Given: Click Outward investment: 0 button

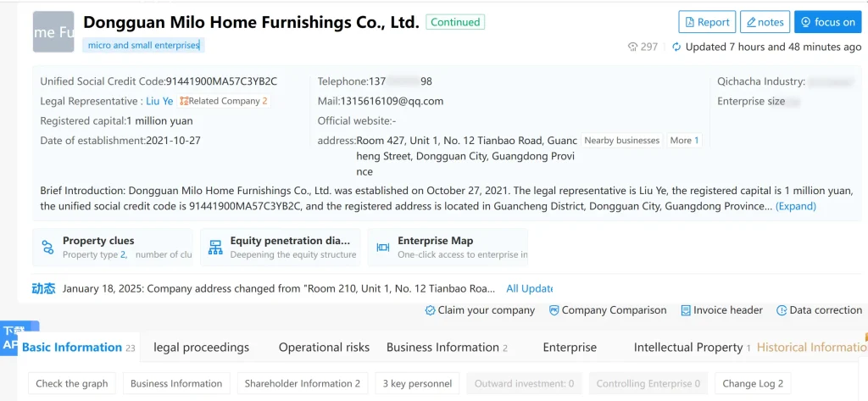Looking at the screenshot, I should coord(524,383).
